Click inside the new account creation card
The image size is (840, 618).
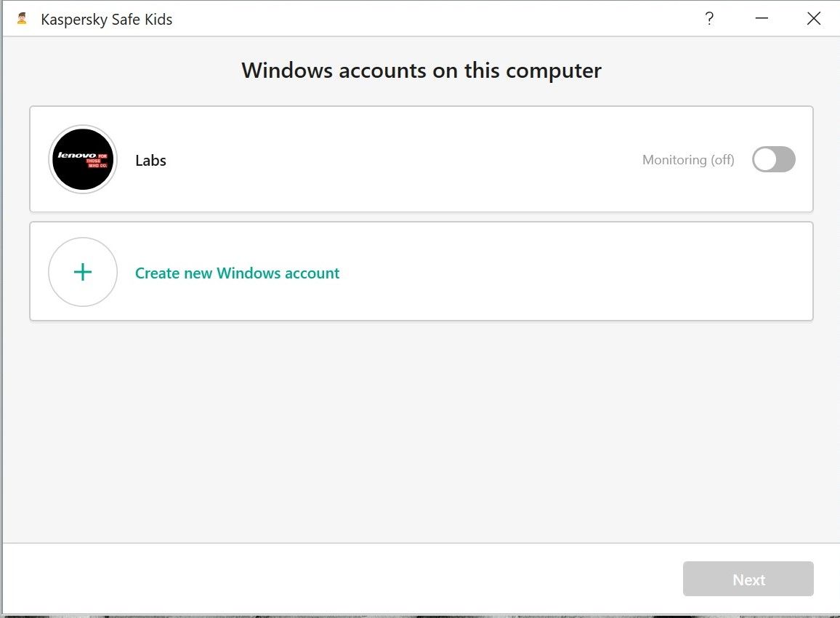point(421,271)
